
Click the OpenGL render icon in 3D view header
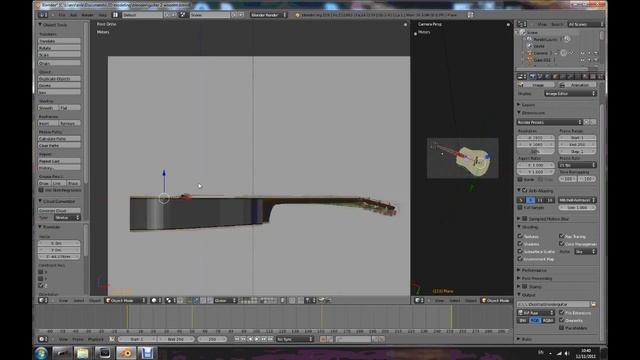click(322, 300)
